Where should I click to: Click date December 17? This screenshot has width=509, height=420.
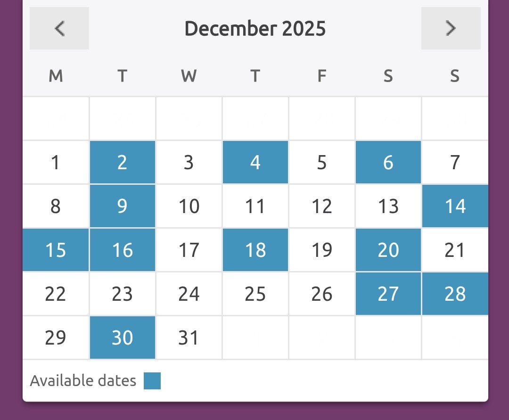click(189, 250)
